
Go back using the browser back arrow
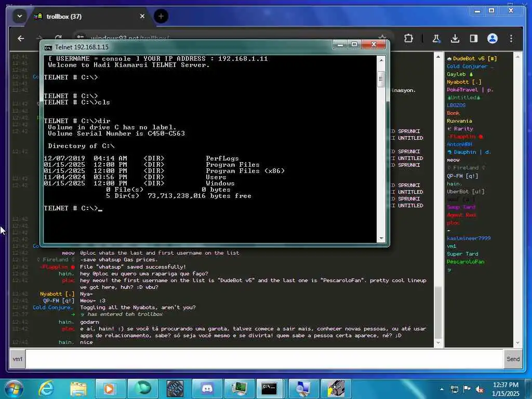click(x=21, y=38)
